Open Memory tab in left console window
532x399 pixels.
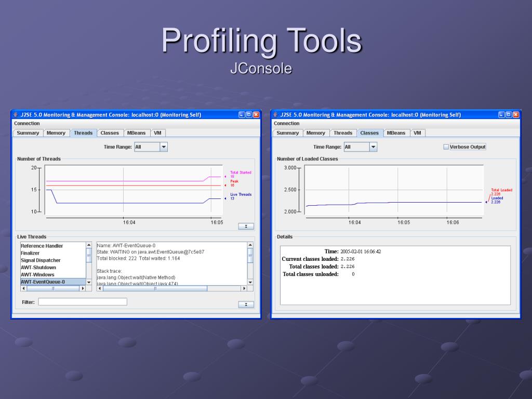(x=56, y=133)
